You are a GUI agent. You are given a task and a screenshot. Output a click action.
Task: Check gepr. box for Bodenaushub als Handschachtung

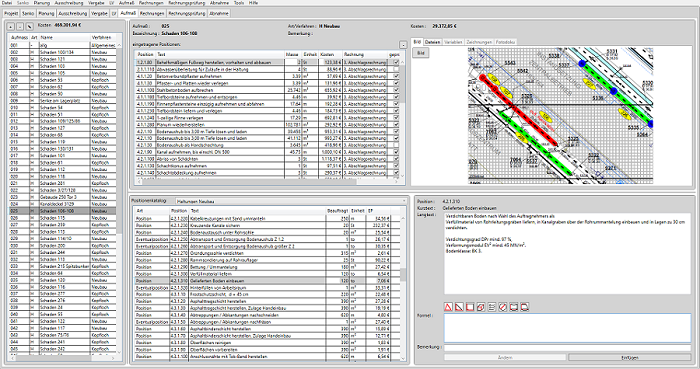tap(396, 145)
